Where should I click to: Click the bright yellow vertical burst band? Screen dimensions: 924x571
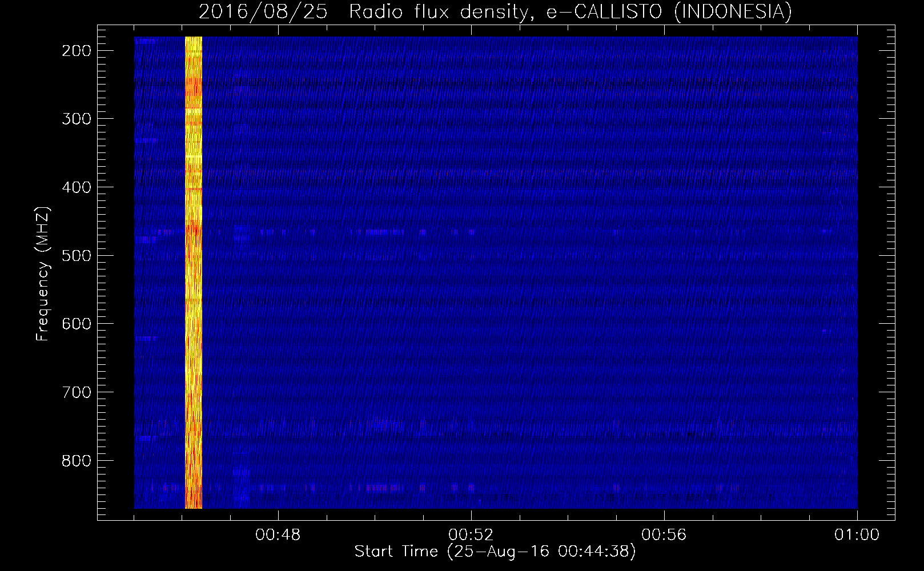[194, 272]
